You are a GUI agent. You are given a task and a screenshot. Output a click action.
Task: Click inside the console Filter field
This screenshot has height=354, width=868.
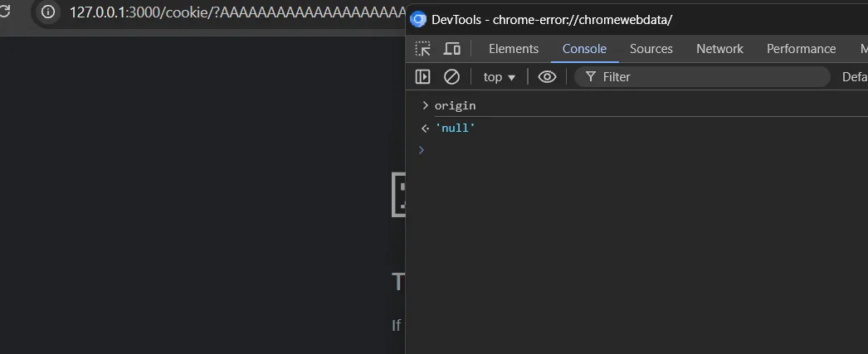tap(702, 77)
